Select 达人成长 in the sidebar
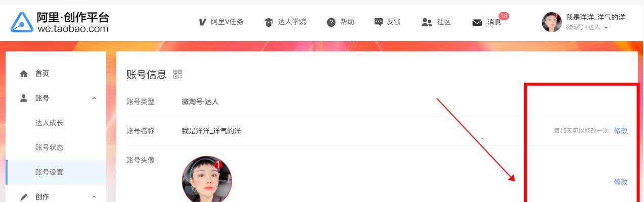 pyautogui.click(x=50, y=123)
